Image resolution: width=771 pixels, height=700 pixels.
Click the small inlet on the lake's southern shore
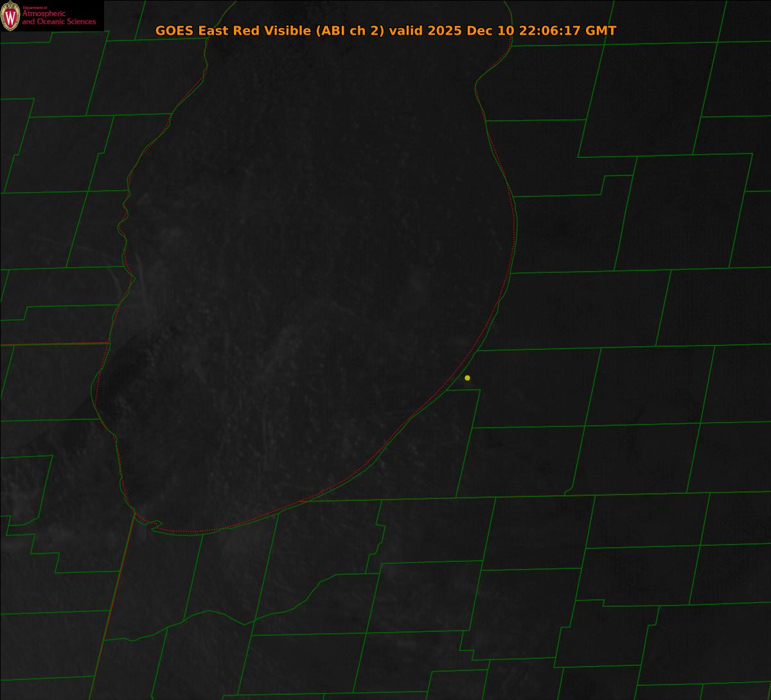click(x=154, y=525)
